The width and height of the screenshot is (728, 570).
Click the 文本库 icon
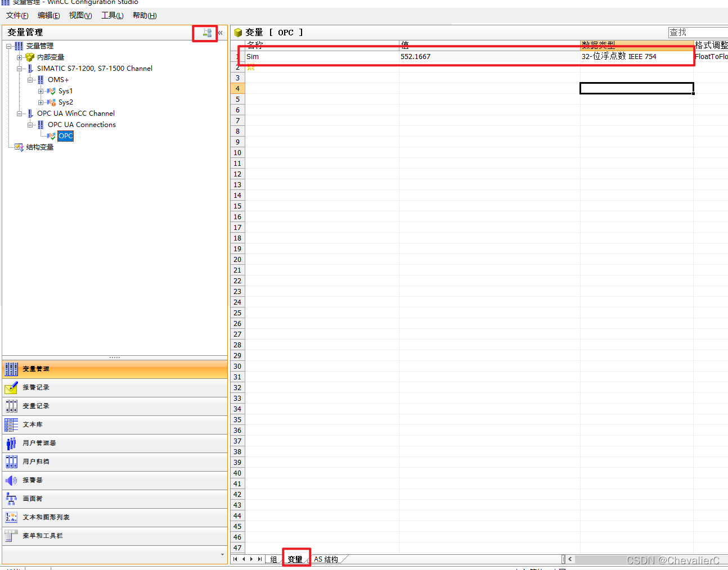pyautogui.click(x=11, y=425)
